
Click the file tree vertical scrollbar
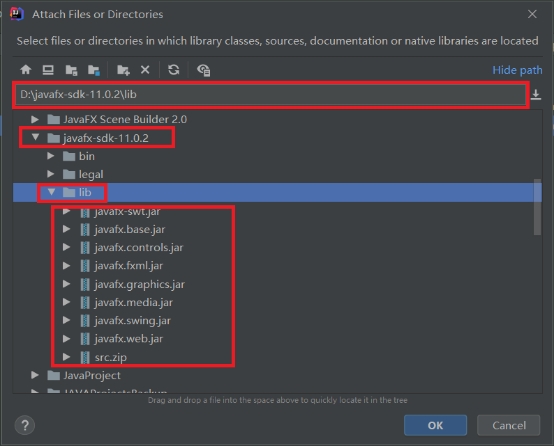click(537, 207)
